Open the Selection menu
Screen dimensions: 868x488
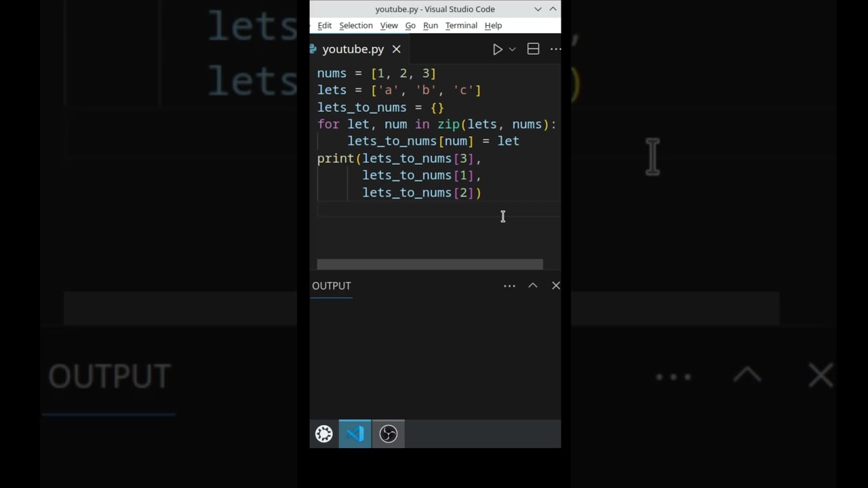pyautogui.click(x=356, y=26)
